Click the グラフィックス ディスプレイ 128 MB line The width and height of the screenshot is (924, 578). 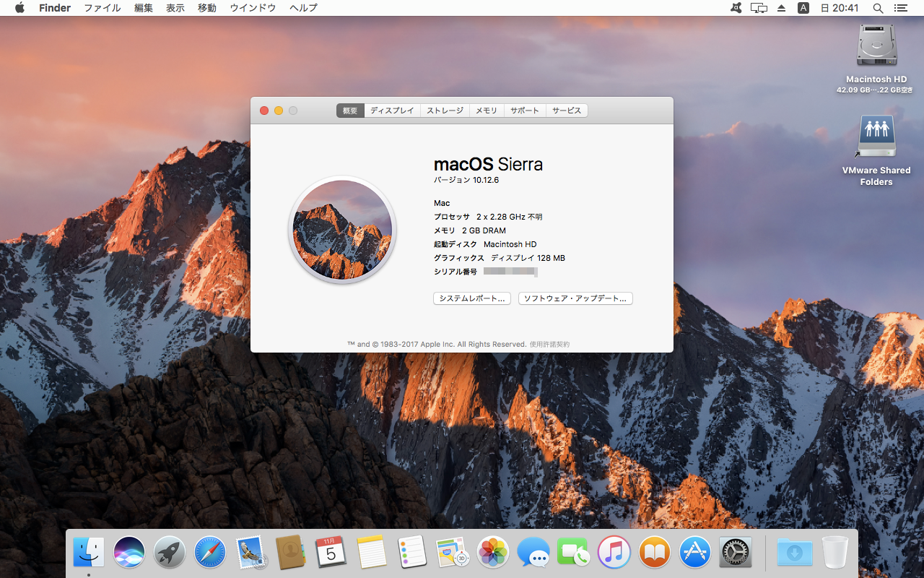click(500, 258)
